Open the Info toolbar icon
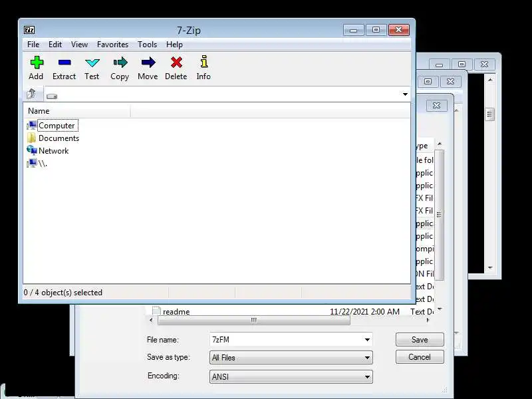 [x=203, y=62]
